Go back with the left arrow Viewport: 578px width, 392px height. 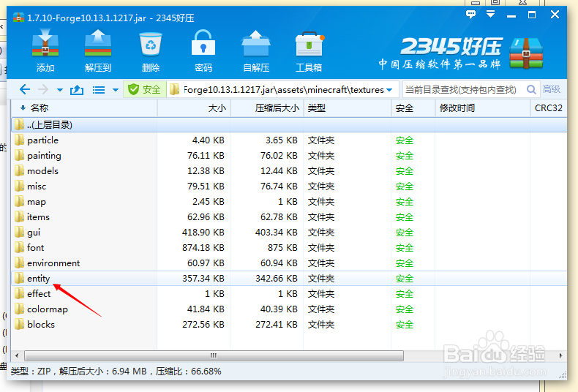click(x=25, y=89)
